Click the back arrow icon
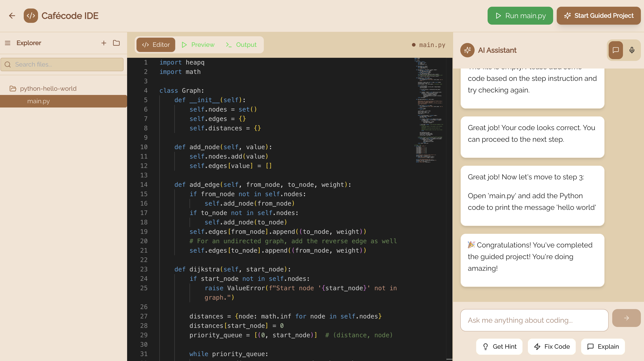The height and width of the screenshot is (361, 644). [x=12, y=16]
